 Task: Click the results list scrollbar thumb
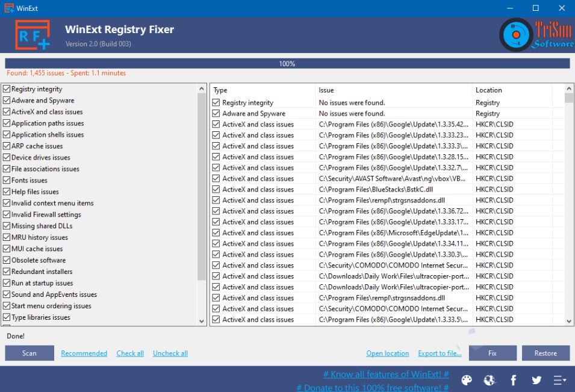click(x=569, y=98)
